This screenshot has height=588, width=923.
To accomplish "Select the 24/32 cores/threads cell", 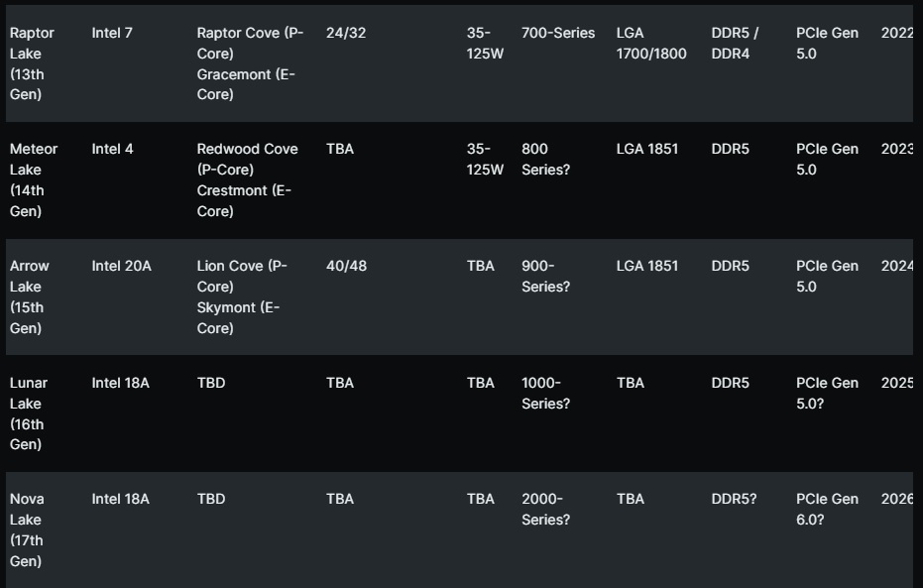I will (x=346, y=33).
